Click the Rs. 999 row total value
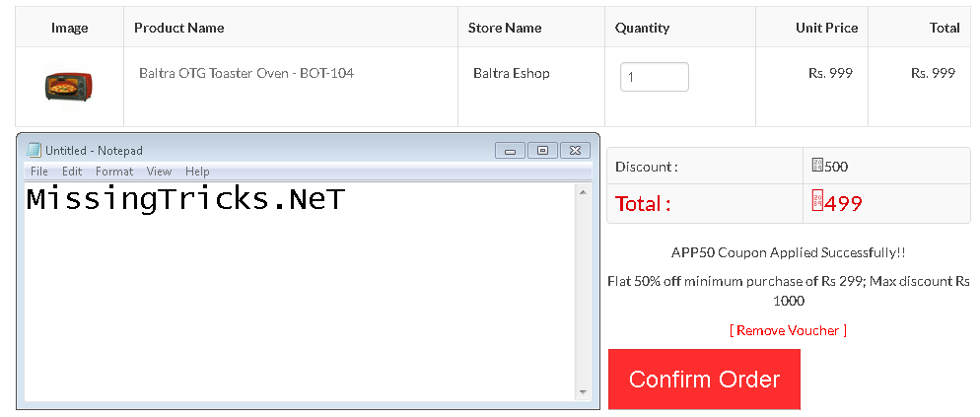The image size is (980, 417). coord(933,73)
